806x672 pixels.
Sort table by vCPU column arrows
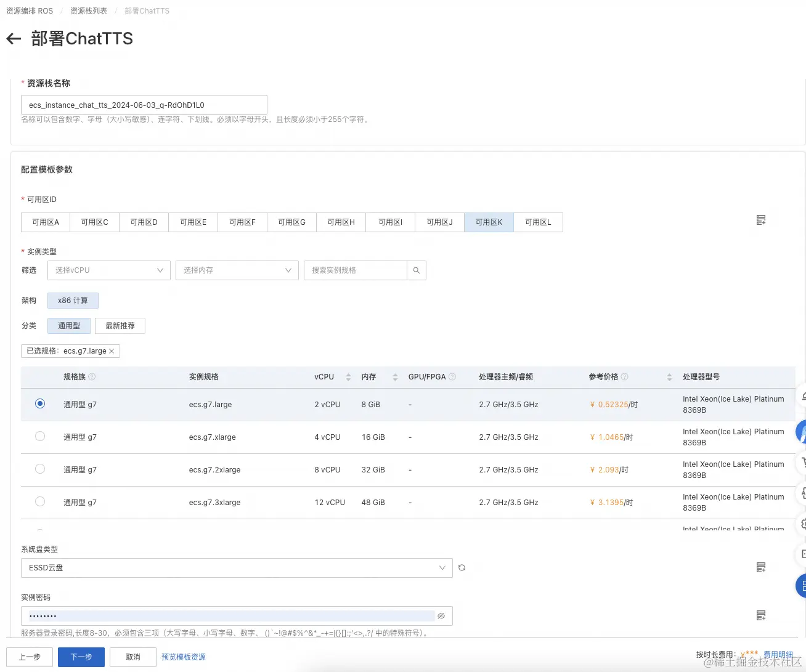tap(348, 377)
